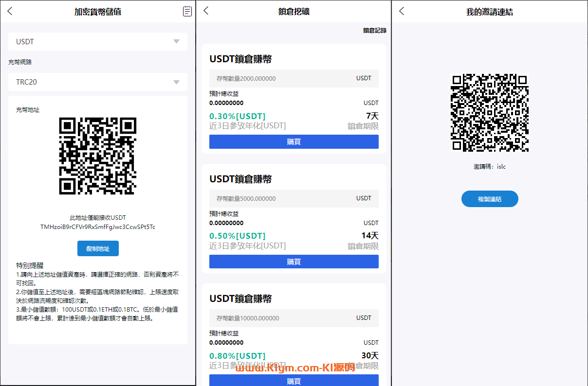Go back from the 鎖倉挖礦 screen
This screenshot has height=386, width=588.
click(x=206, y=11)
